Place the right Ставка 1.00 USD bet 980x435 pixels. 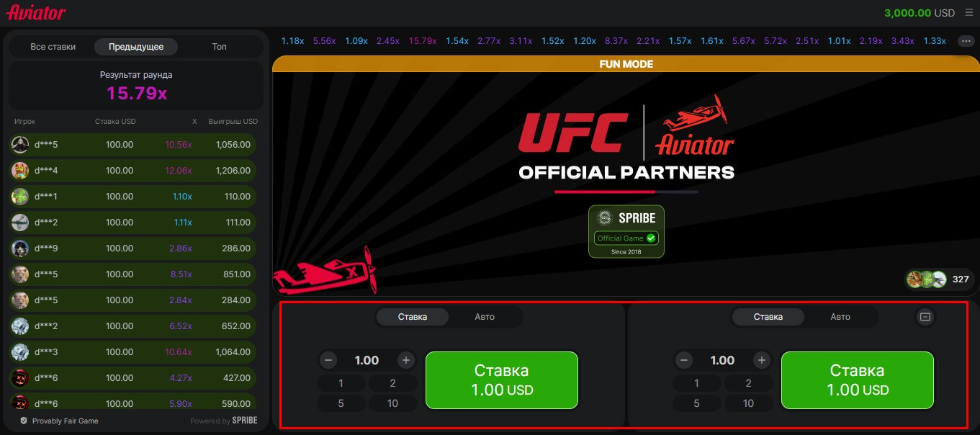pos(858,380)
